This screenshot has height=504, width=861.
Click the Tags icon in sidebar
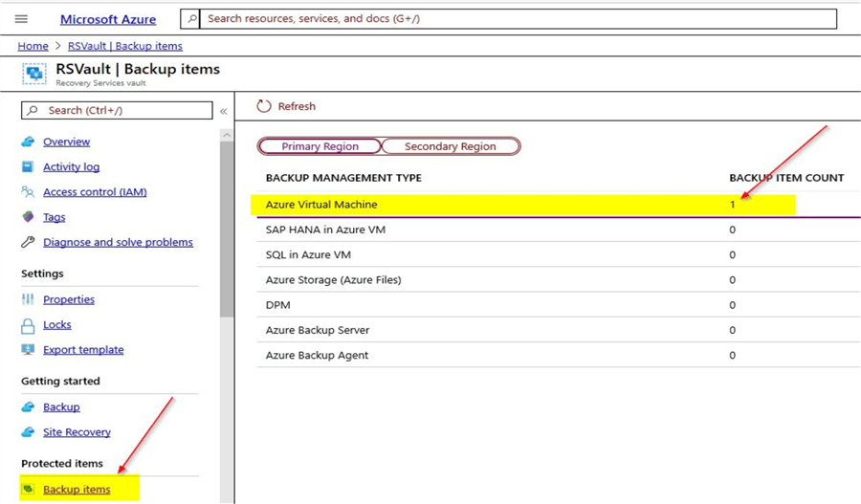click(28, 217)
